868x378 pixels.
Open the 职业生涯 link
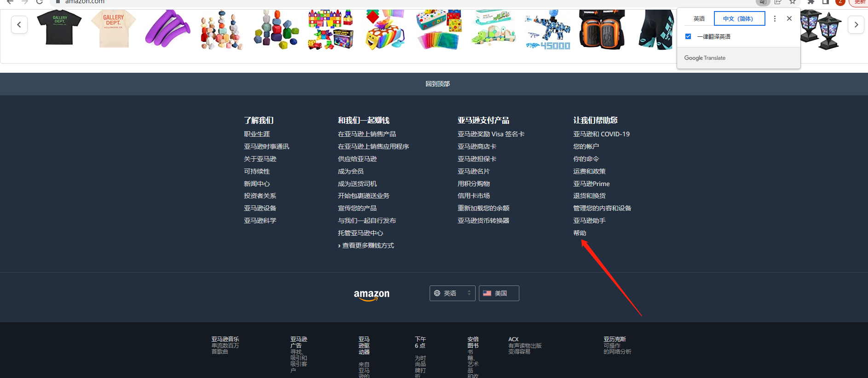(x=257, y=134)
